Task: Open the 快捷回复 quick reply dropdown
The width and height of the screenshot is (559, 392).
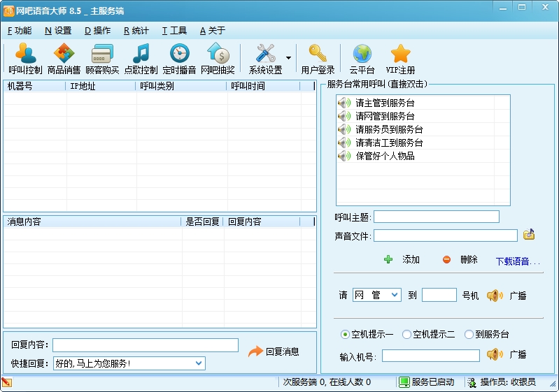Action: pyautogui.click(x=199, y=363)
